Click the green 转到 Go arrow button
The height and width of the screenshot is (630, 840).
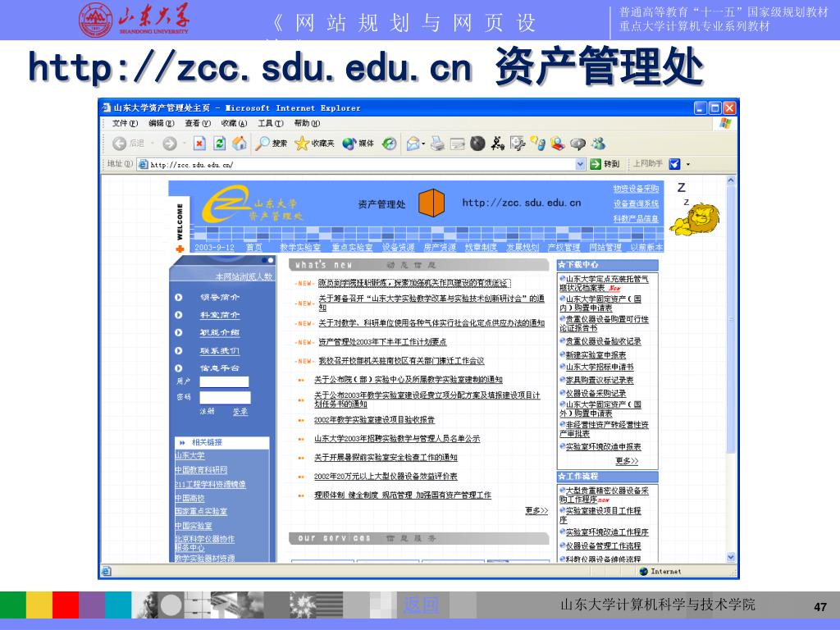pos(605,164)
